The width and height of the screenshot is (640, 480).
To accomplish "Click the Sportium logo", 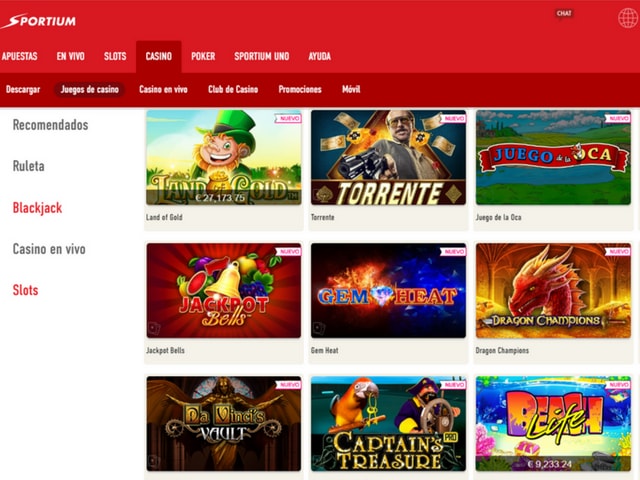I will coord(38,21).
